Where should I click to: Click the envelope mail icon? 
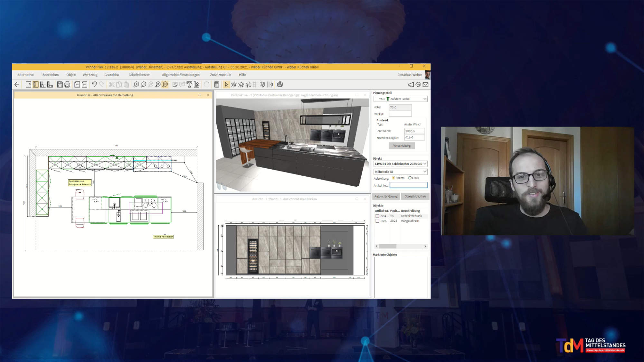coord(425,85)
